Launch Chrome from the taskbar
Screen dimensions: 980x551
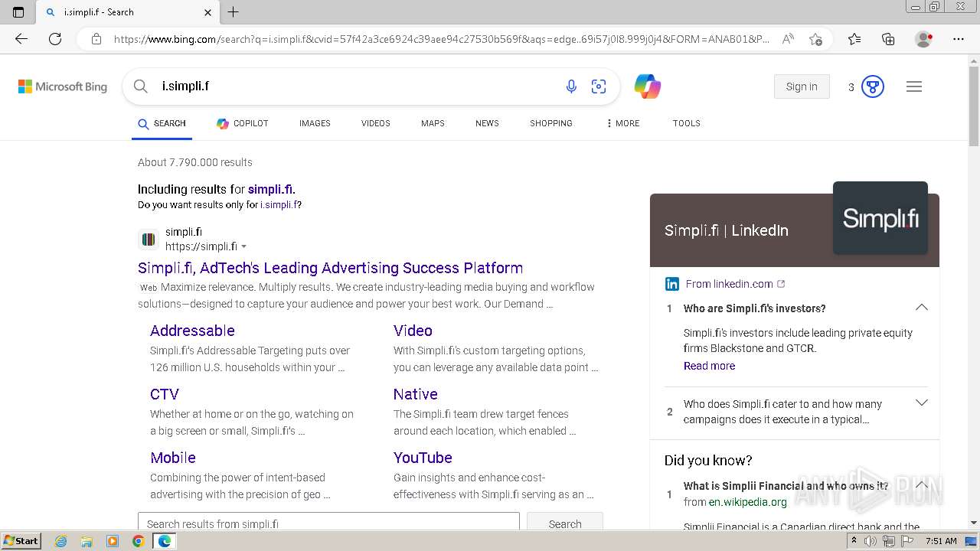[138, 541]
